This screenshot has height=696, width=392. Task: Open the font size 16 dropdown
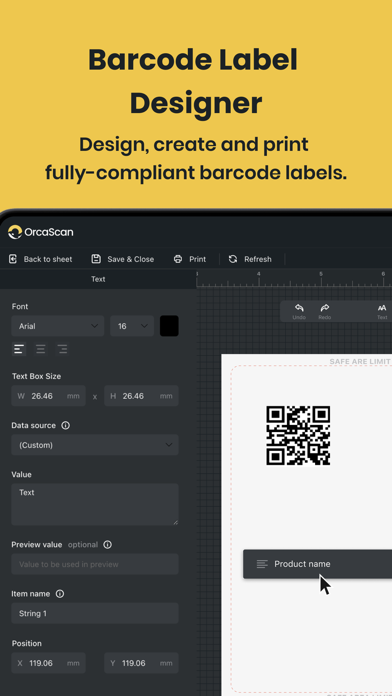pyautogui.click(x=132, y=326)
